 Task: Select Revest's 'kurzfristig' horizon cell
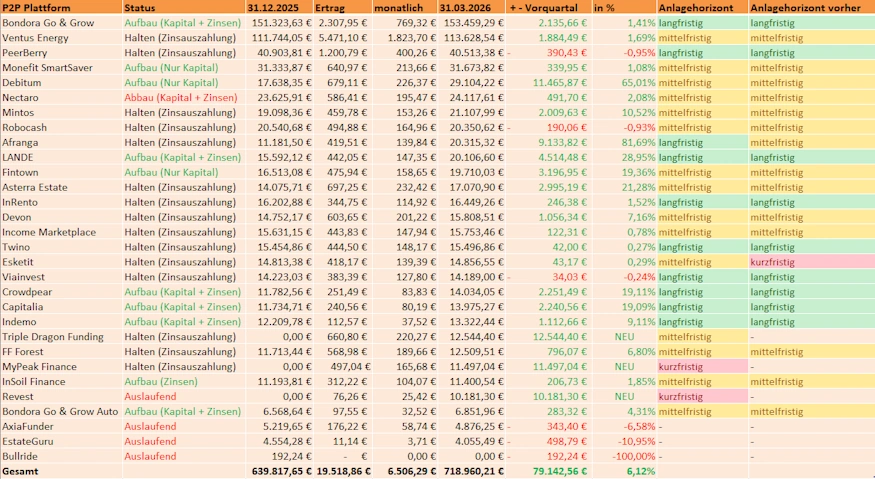tap(703, 396)
